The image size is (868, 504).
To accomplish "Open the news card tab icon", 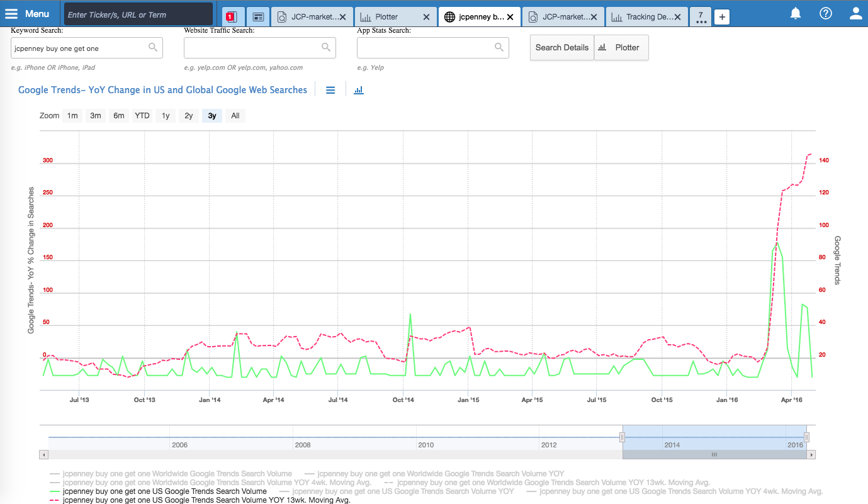I will [258, 17].
